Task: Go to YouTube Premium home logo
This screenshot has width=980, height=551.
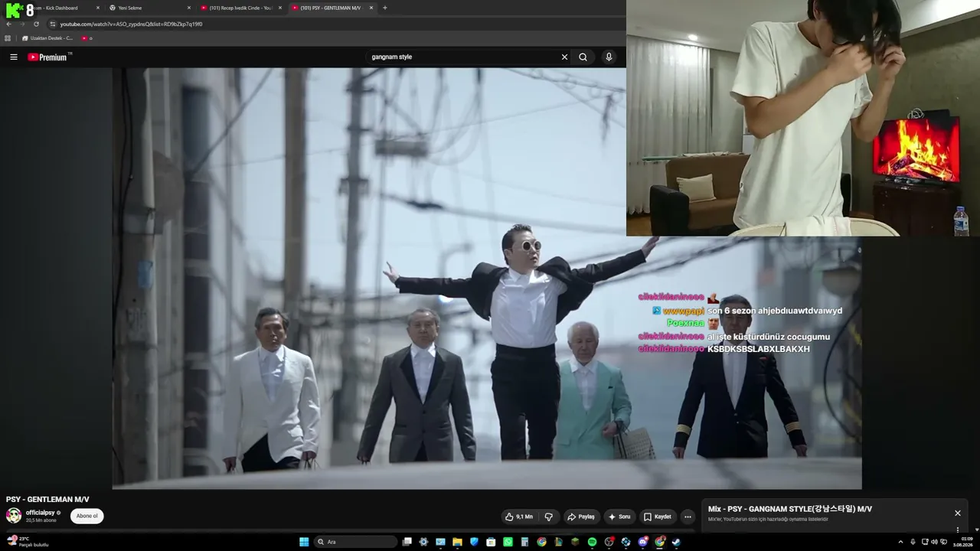Action: pyautogui.click(x=47, y=57)
